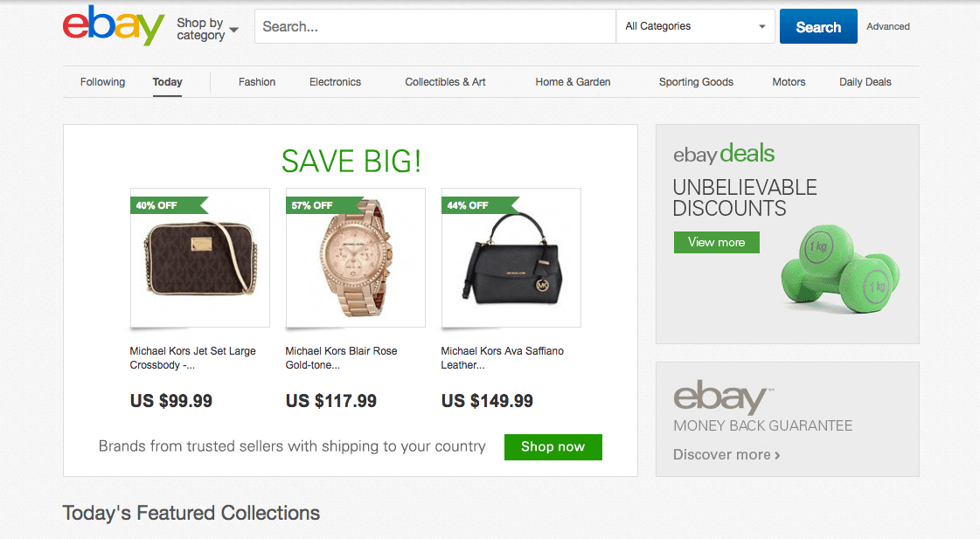Open the Advanced search link
Screen dimensions: 980x539
[x=887, y=26]
